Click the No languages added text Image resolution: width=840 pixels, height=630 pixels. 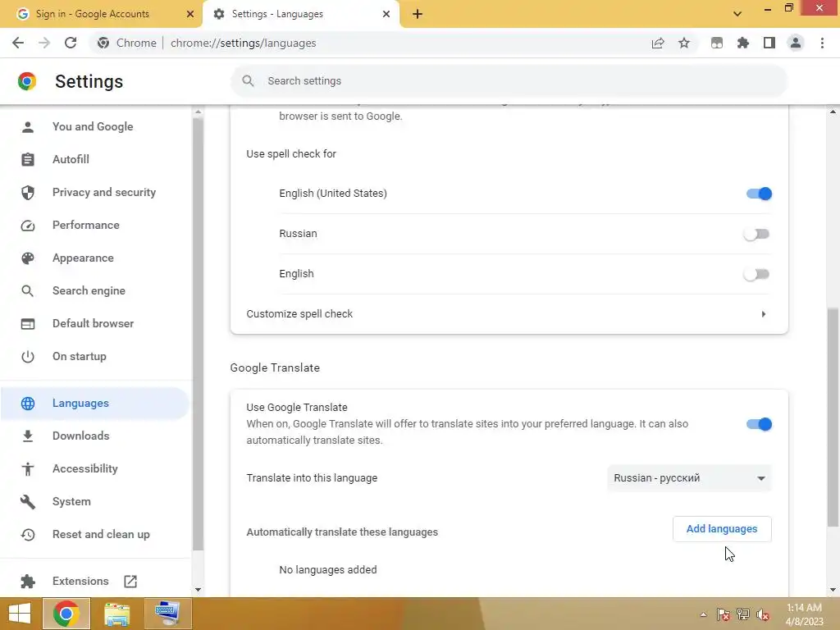[x=328, y=570]
